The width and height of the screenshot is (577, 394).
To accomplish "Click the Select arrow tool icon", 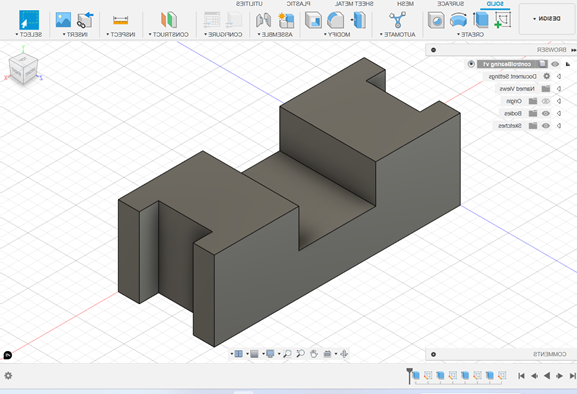I will (29, 20).
